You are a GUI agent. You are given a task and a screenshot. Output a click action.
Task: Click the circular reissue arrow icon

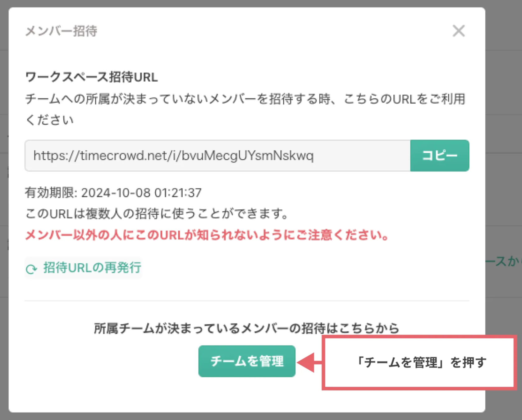(x=31, y=269)
